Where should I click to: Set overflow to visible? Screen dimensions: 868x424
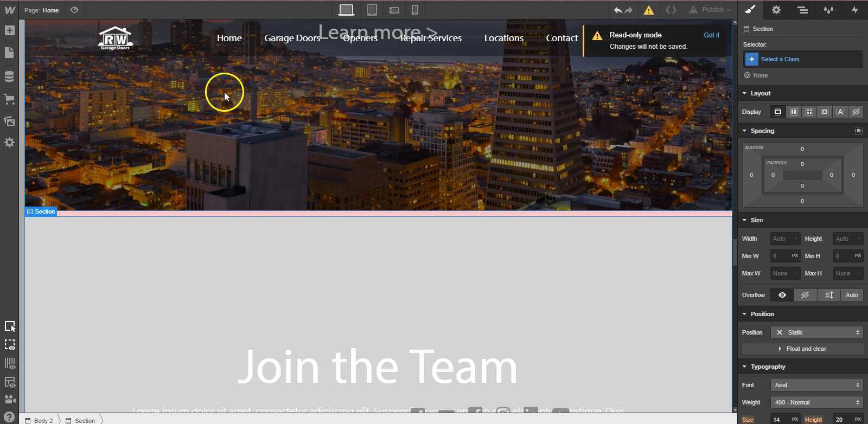click(x=782, y=295)
